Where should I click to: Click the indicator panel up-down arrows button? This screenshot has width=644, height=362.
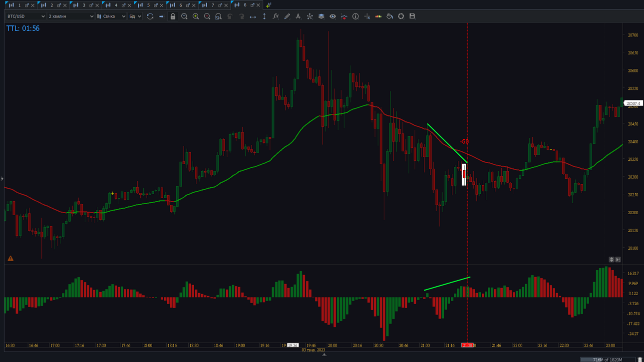tap(612, 260)
